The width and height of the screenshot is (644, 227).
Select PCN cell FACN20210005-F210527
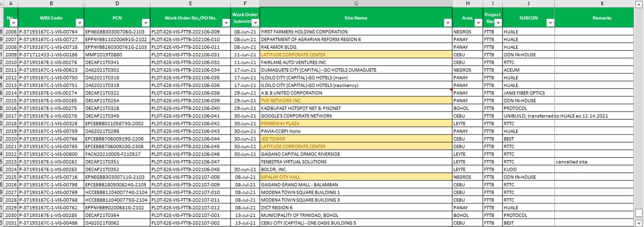(x=117, y=154)
